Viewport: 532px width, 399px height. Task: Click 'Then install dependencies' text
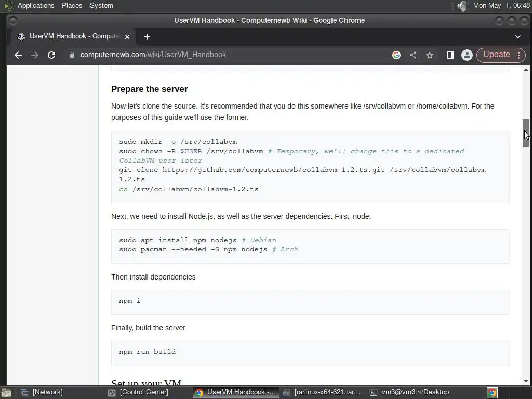153,277
